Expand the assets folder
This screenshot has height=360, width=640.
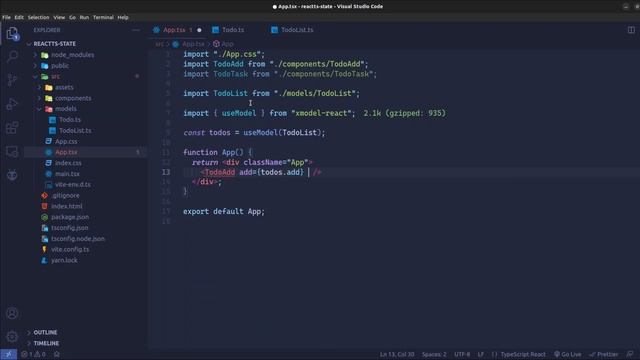pyautogui.click(x=64, y=87)
